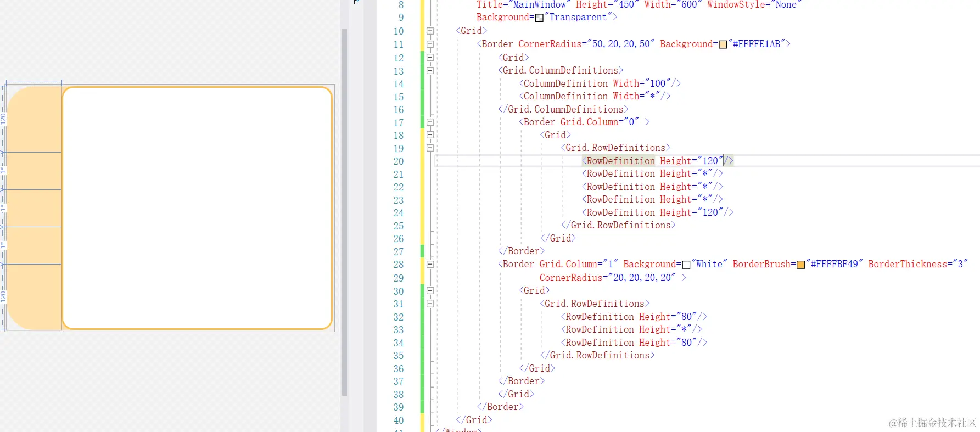Collapse the Grid fold toggle on line 12

click(430, 57)
